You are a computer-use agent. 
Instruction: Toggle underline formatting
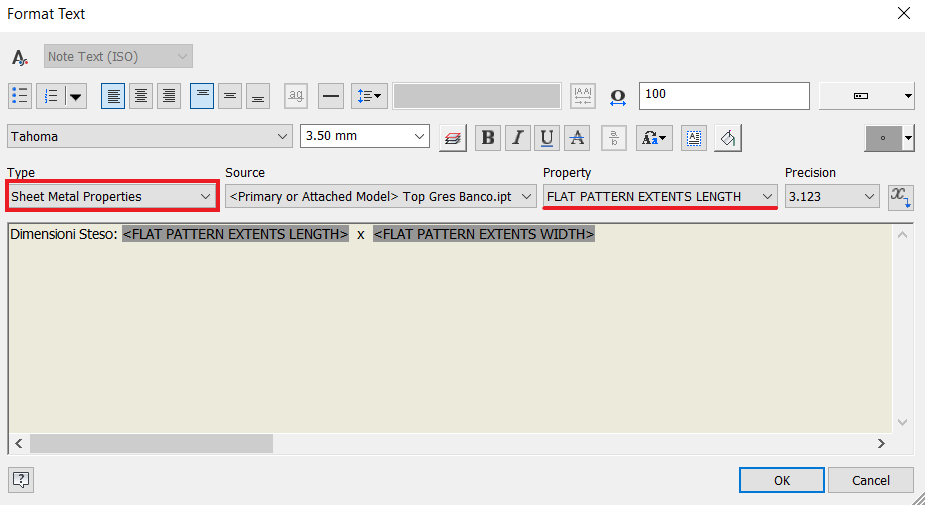click(547, 138)
